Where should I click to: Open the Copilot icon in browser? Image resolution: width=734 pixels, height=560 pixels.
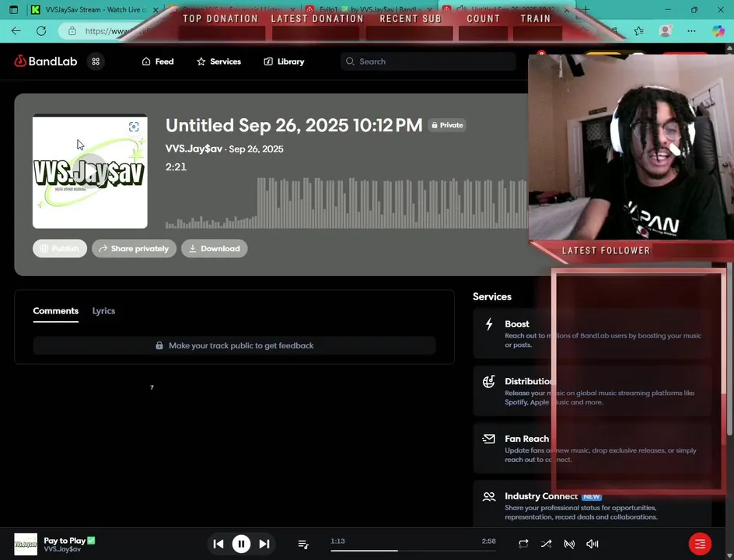[718, 31]
